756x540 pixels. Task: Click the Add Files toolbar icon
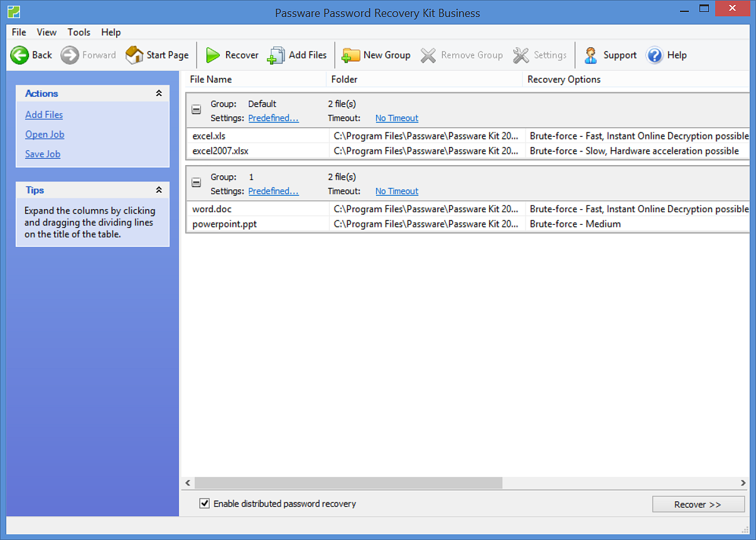pyautogui.click(x=276, y=55)
